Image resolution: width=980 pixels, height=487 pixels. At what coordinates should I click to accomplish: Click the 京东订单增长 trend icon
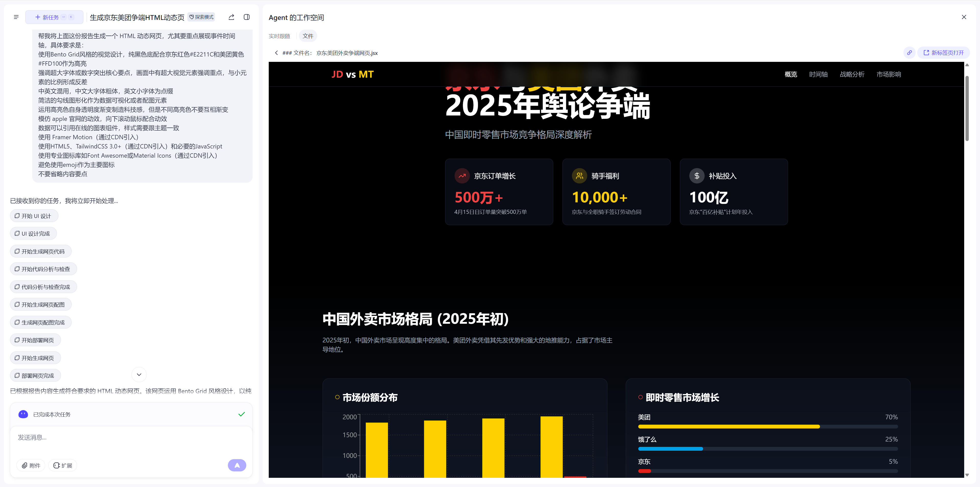tap(462, 176)
